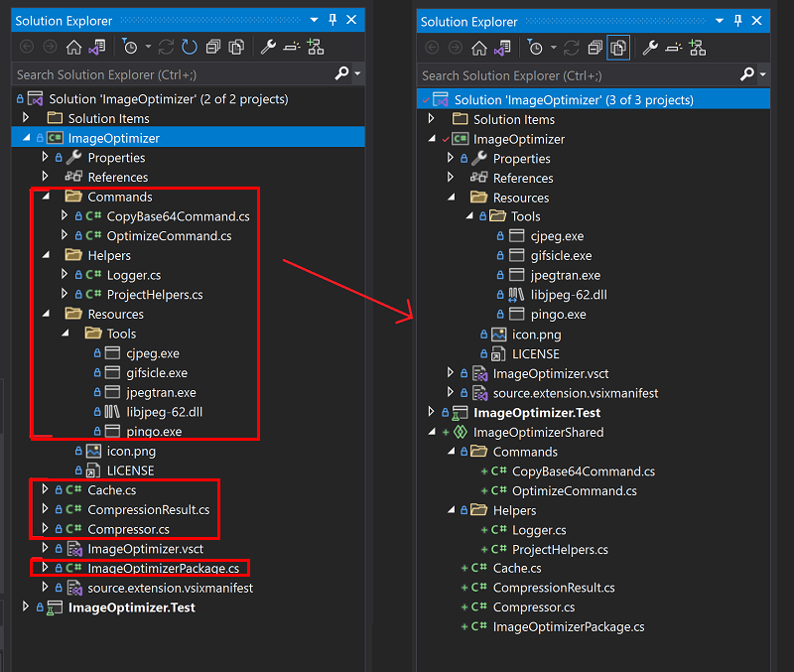Screen dimensions: 794x672
Task: Collapse All items using the toolbar icon
Action: 212,47
